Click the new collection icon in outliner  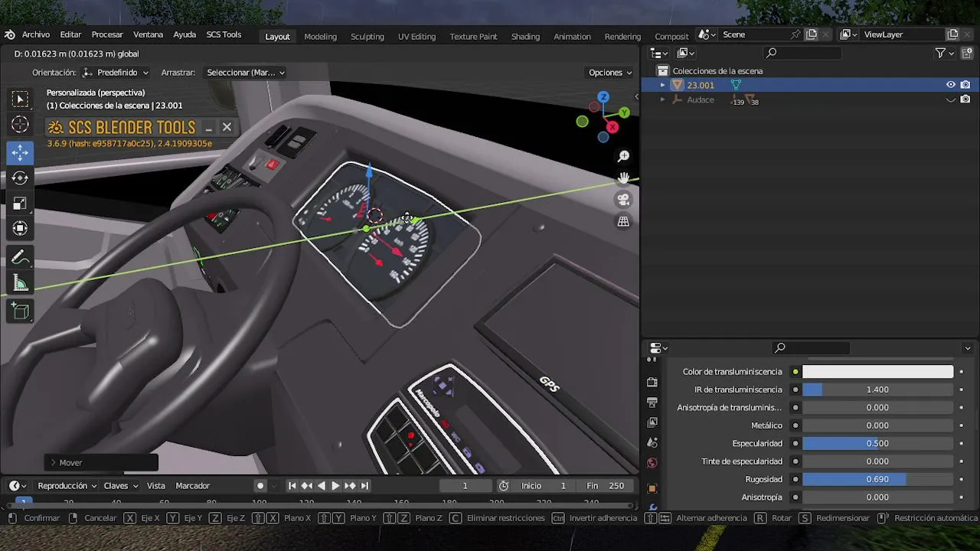coord(966,53)
